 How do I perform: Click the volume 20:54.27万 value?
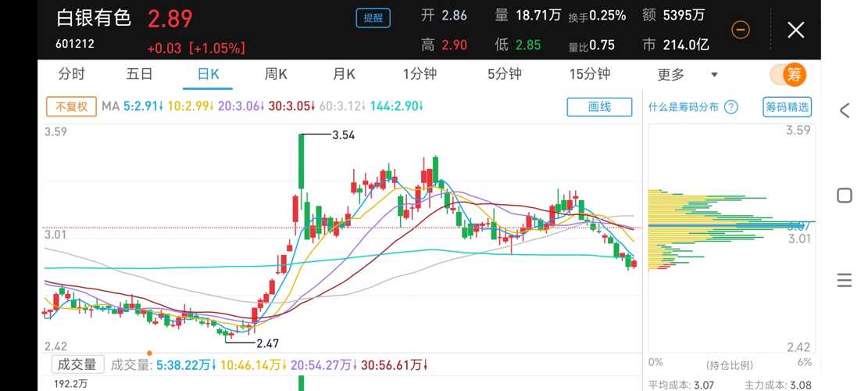(323, 365)
